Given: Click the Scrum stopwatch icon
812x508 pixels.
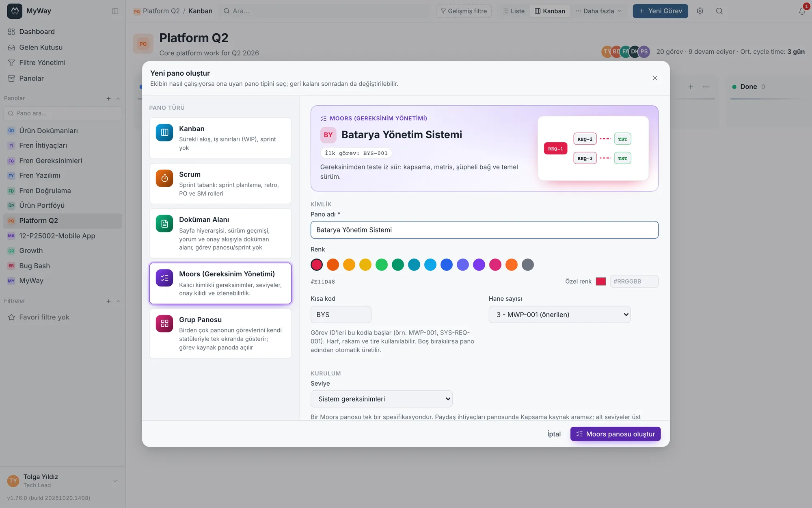Looking at the screenshot, I should click(164, 178).
